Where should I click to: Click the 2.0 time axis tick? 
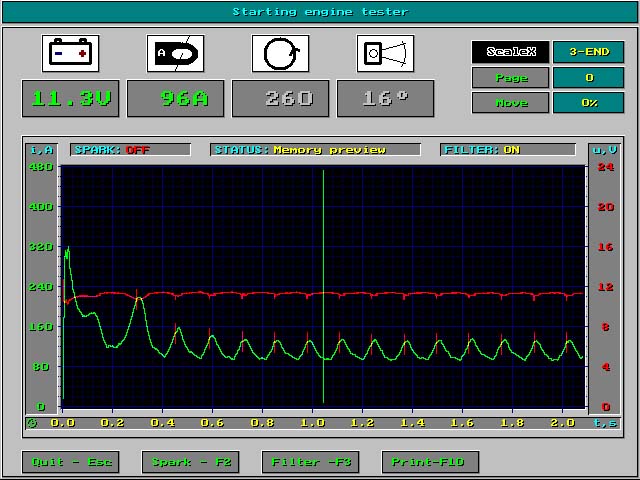tap(562, 423)
